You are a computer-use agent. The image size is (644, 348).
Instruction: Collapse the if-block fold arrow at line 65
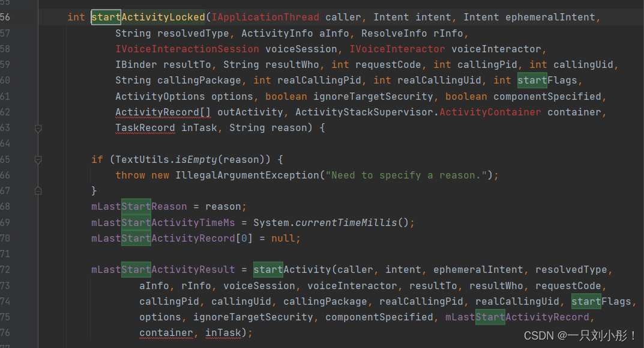(37, 160)
